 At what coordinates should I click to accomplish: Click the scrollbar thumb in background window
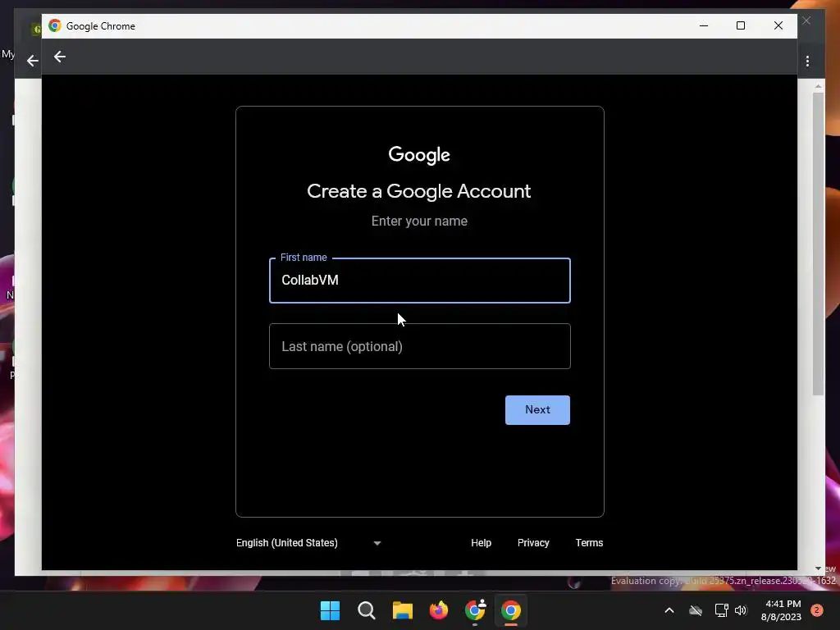[818, 244]
